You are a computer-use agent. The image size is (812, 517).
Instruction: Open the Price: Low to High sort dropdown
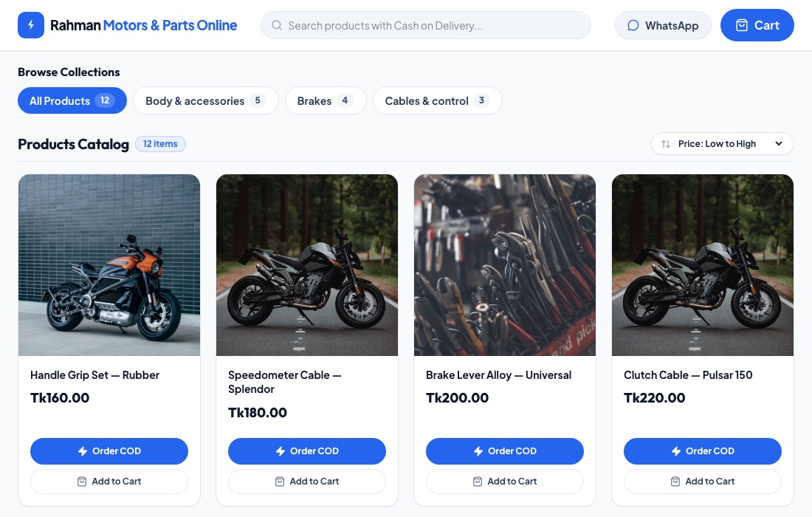pos(723,144)
